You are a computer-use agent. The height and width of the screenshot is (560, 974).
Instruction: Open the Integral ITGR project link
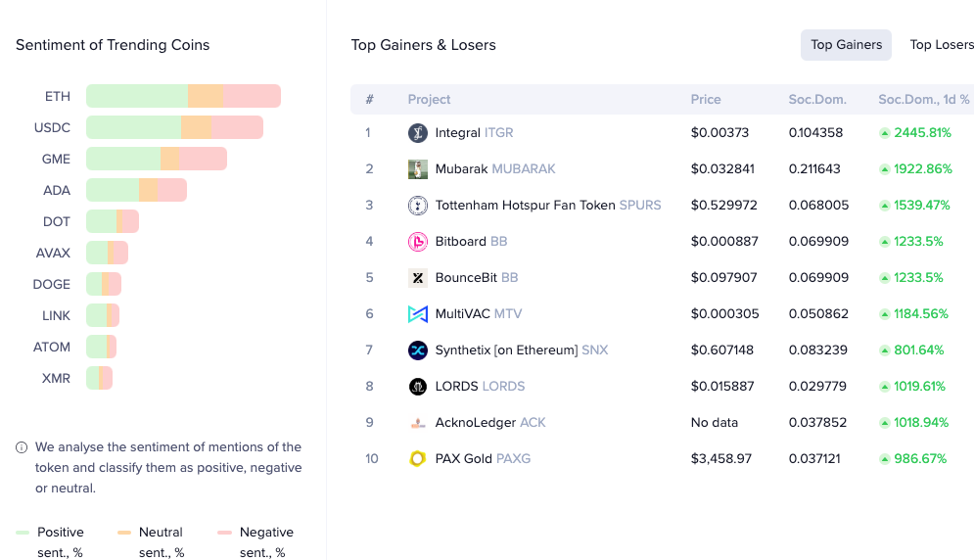coord(474,132)
